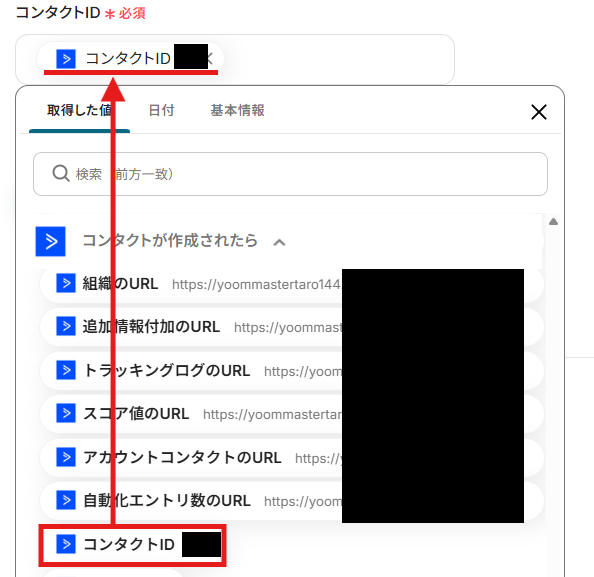The height and width of the screenshot is (577, 594).
Task: Open the 基本情報 tab
Action: point(238,110)
